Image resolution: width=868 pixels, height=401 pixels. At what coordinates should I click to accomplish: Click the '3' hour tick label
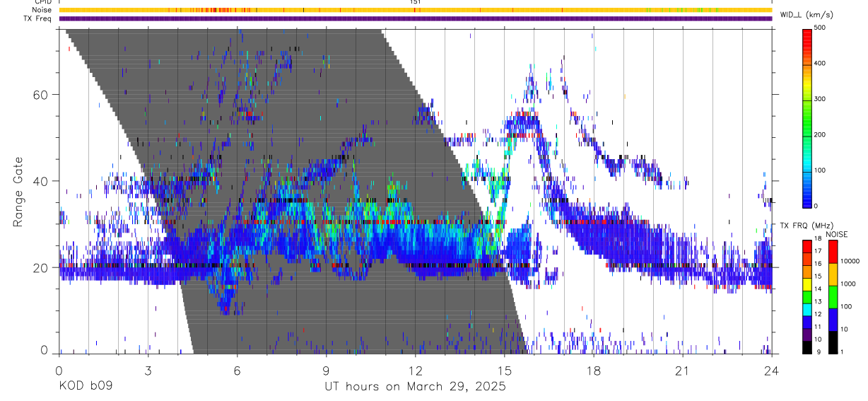pyautogui.click(x=148, y=370)
